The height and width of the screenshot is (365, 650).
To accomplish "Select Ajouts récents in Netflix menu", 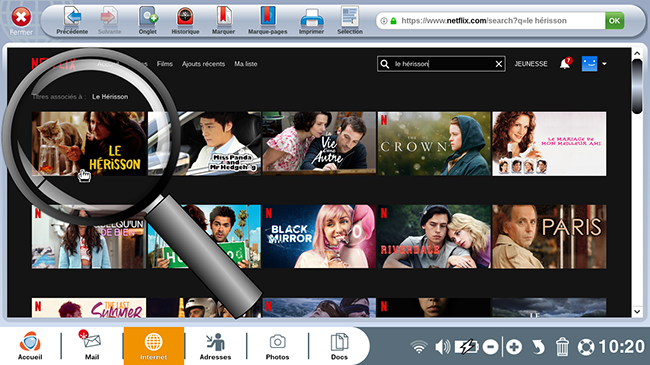I will pos(203,64).
